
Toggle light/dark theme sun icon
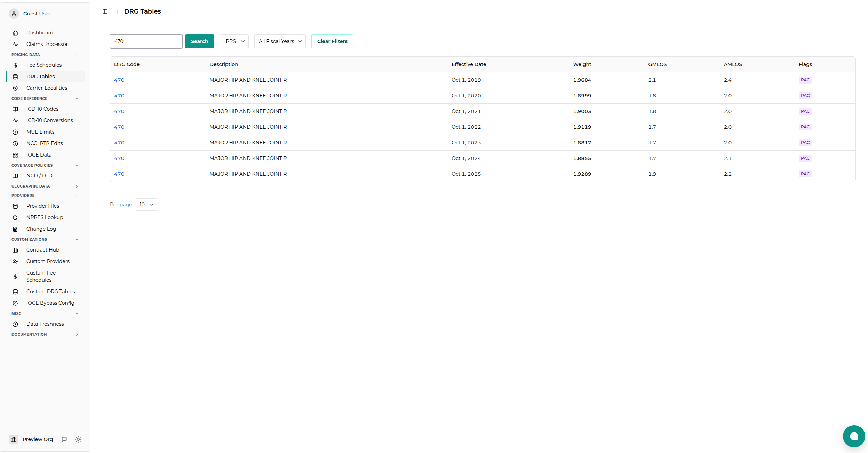coord(78,439)
